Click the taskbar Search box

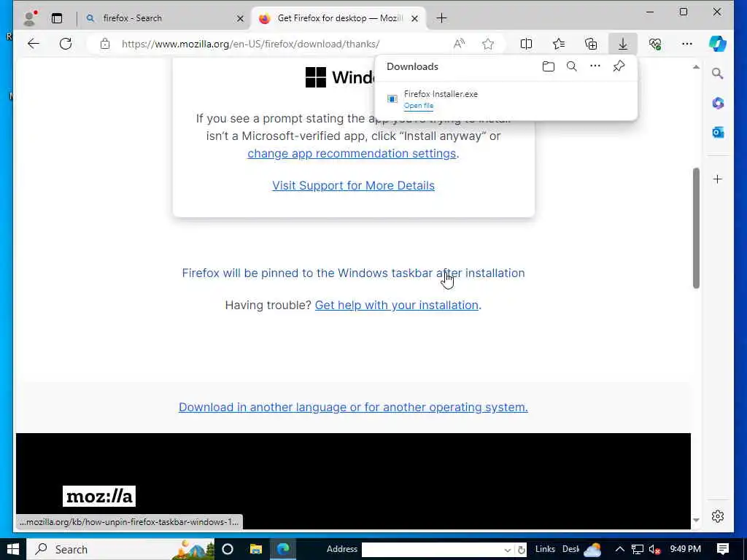(x=120, y=550)
